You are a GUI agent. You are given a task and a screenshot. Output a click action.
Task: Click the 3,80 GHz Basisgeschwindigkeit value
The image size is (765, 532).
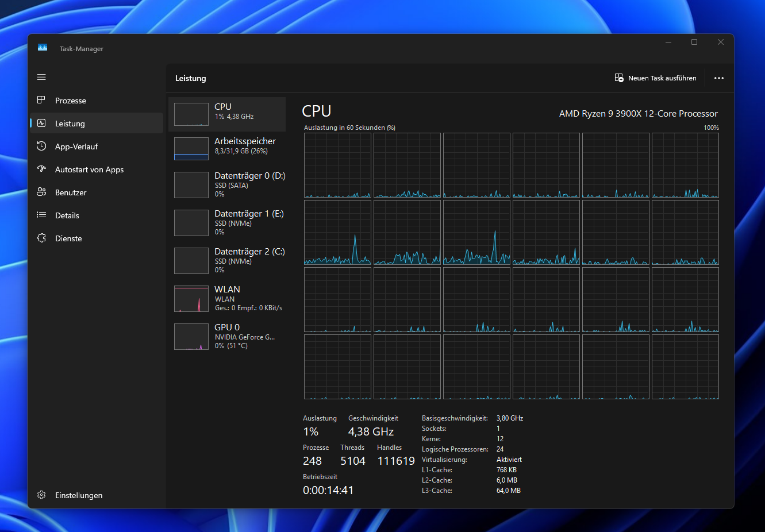pyautogui.click(x=510, y=418)
